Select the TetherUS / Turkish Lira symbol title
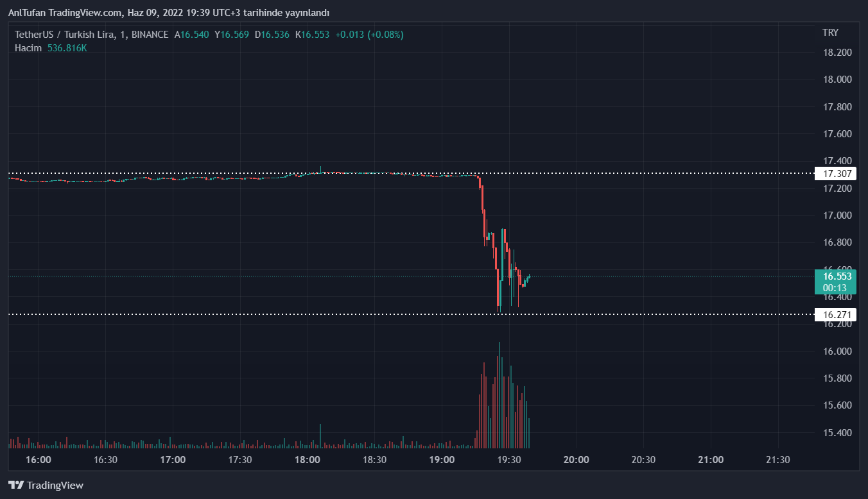868x499 pixels. pos(91,35)
